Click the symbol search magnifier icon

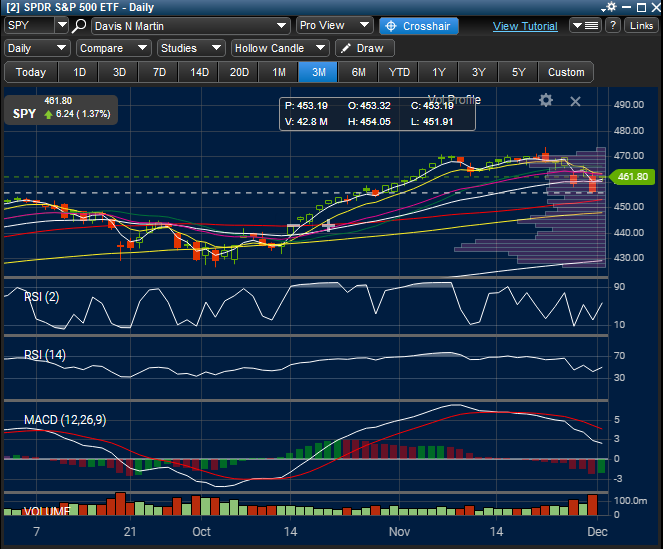[x=79, y=26]
